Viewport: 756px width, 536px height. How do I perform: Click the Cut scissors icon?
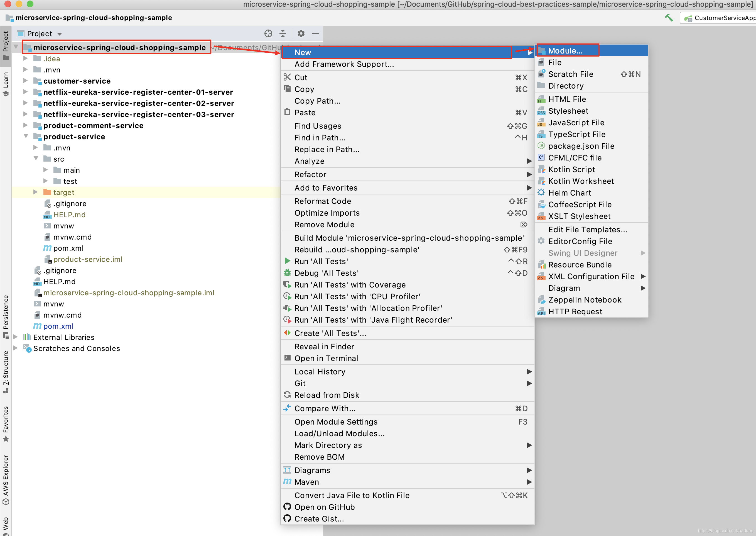click(x=287, y=77)
